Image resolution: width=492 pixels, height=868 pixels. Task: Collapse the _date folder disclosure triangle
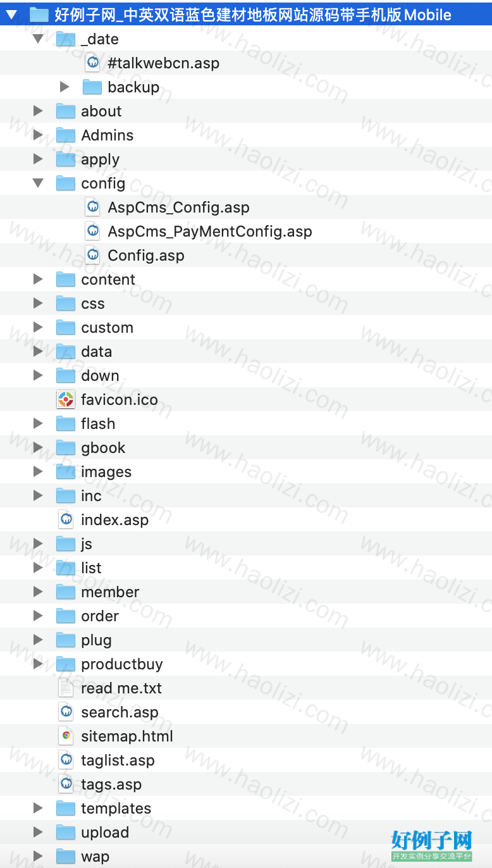coord(38,39)
